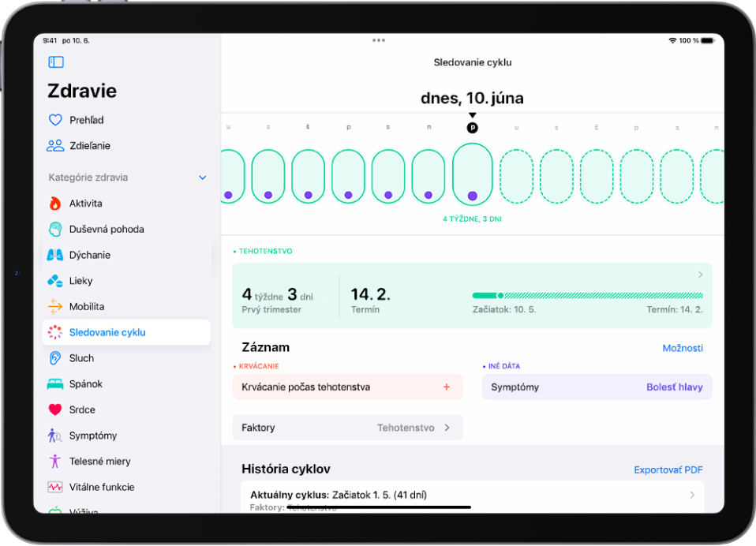This screenshot has width=756, height=546.
Task: Click Termín: 14. 2. label under progress bar
Action: click(675, 309)
